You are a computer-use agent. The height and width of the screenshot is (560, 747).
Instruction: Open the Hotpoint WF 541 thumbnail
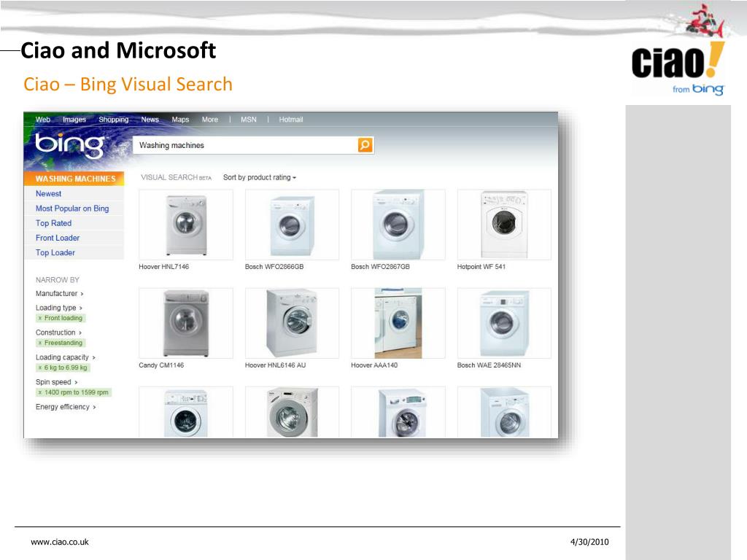[x=504, y=225]
